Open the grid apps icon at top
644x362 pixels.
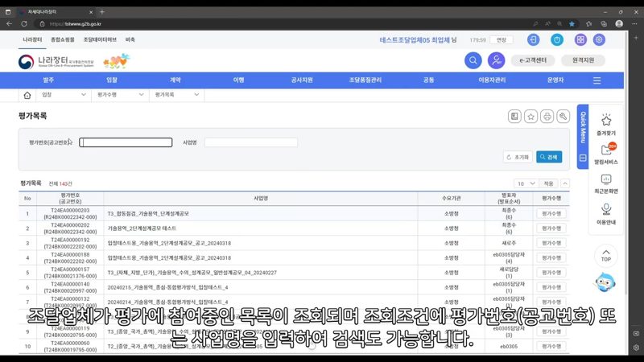(580, 39)
